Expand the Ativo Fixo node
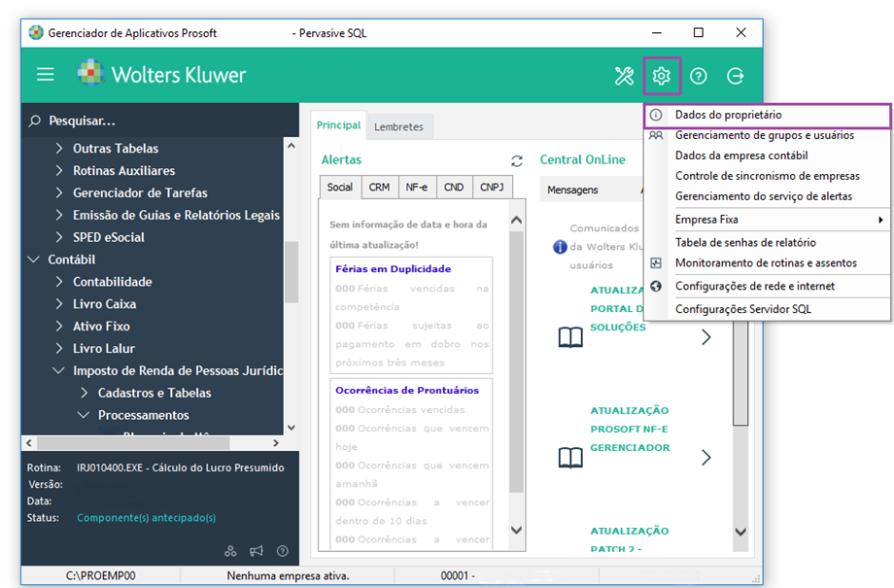894x588 pixels. [x=59, y=326]
